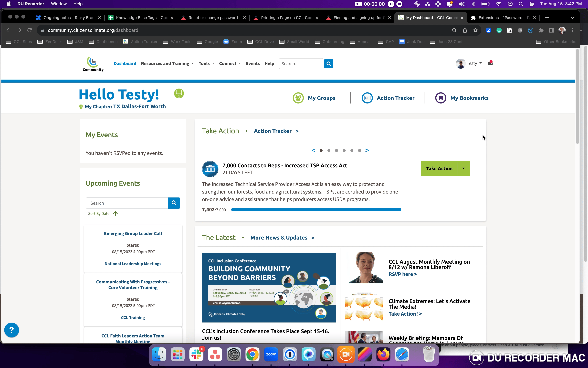Open the Events nav link
This screenshot has width=588, height=368.
click(253, 64)
